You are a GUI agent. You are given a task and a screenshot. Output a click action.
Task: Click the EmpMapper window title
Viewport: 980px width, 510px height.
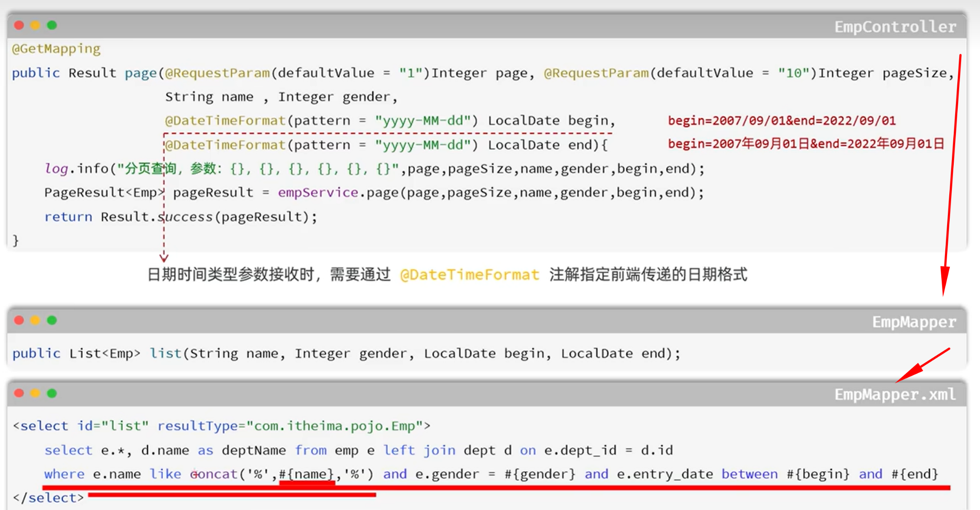913,322
